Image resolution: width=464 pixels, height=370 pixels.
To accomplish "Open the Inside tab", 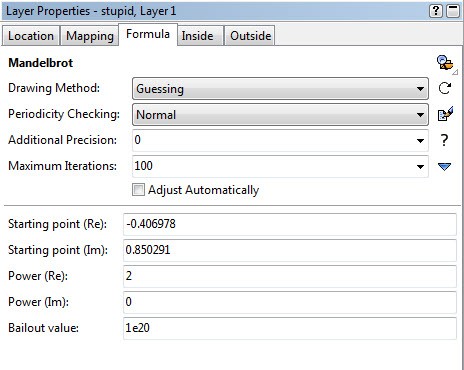I will click(x=198, y=36).
